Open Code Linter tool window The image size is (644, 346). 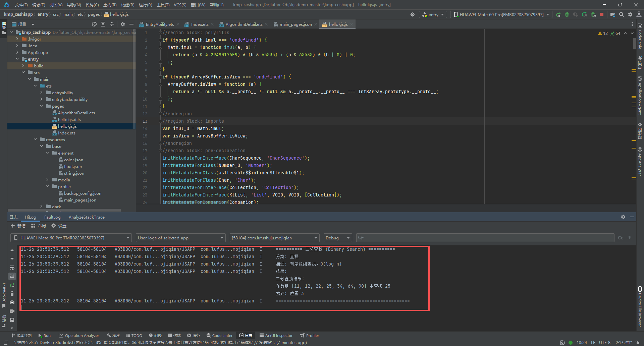click(219, 335)
